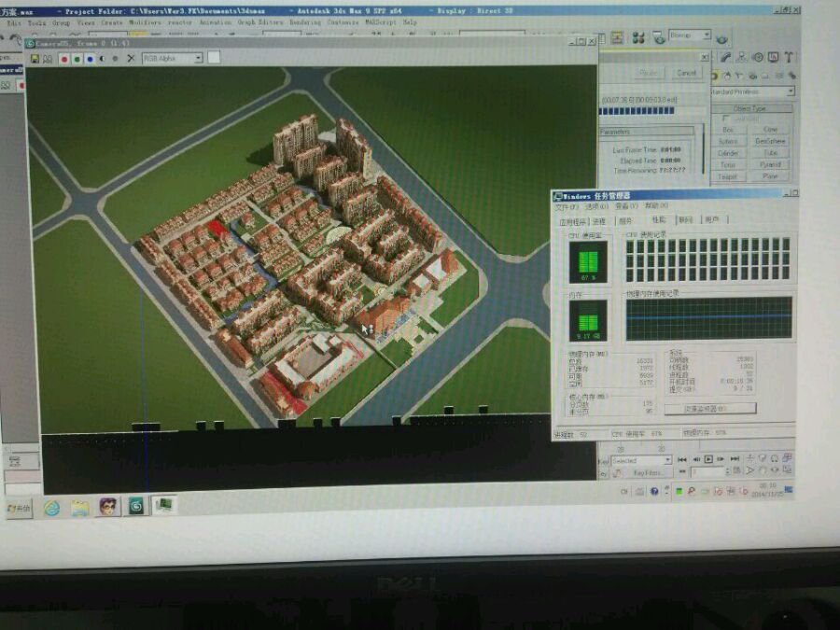840x630 pixels.
Task: Clear the rendered frame window image
Action: pyautogui.click(x=131, y=59)
